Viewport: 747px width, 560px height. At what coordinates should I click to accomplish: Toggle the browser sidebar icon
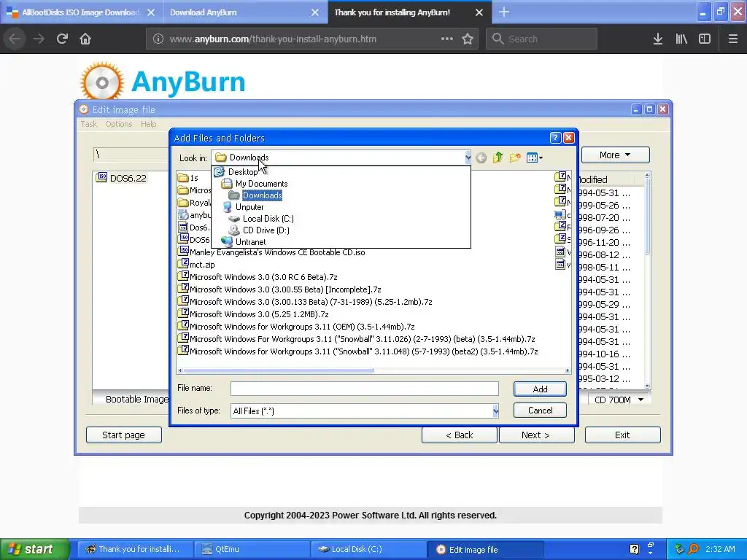705,39
